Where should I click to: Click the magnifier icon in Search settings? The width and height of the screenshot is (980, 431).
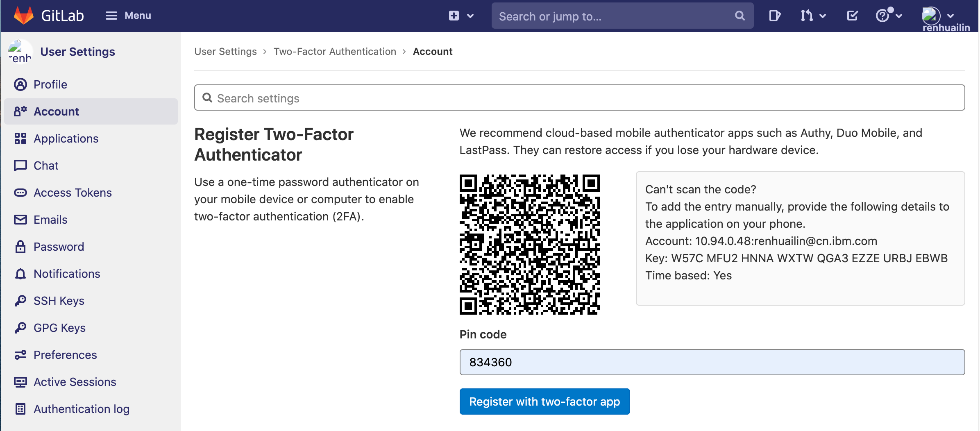point(207,98)
